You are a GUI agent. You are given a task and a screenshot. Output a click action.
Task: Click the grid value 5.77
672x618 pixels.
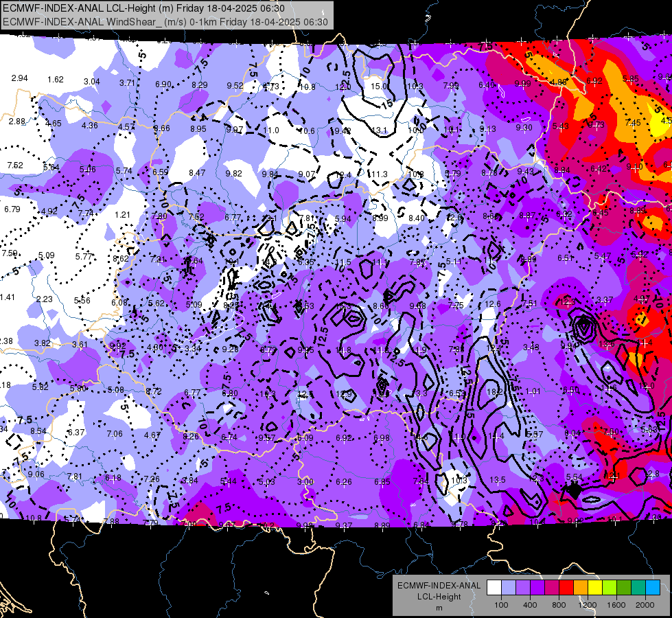pyautogui.click(x=84, y=256)
